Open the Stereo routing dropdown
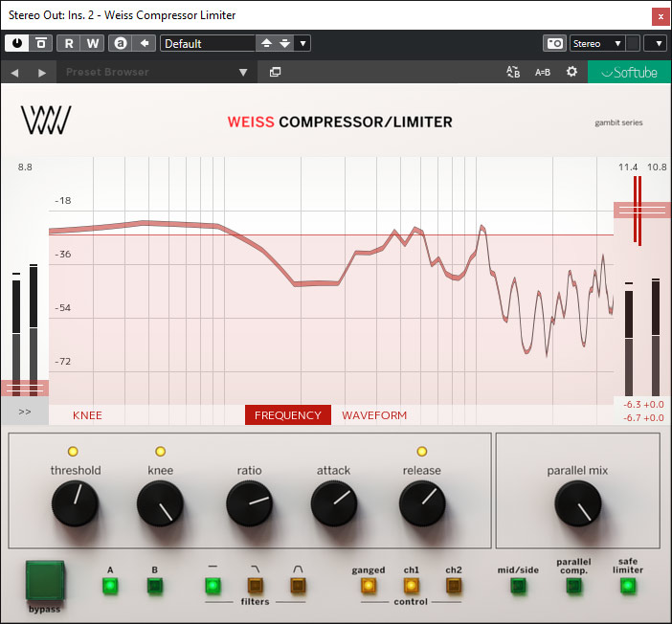 [x=617, y=43]
